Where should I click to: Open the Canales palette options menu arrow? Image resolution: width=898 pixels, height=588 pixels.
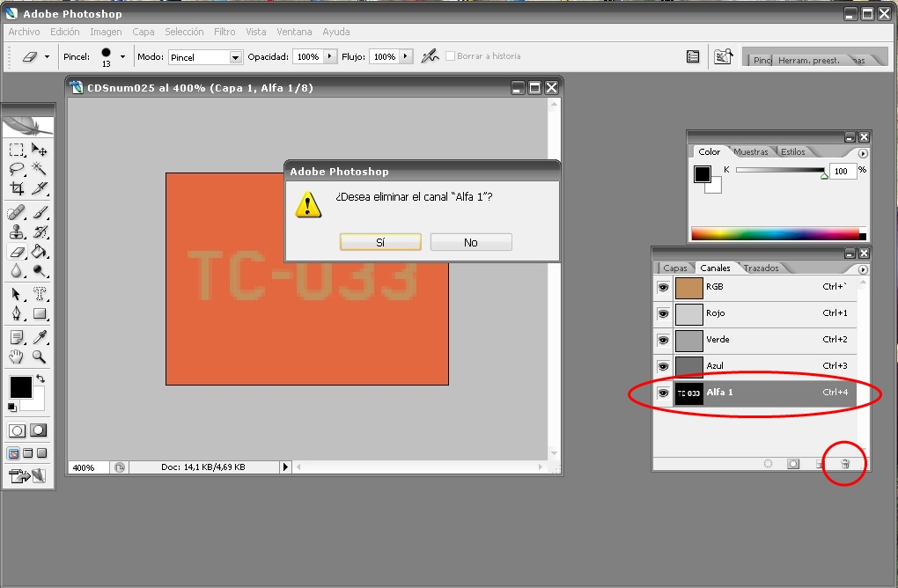tap(863, 269)
